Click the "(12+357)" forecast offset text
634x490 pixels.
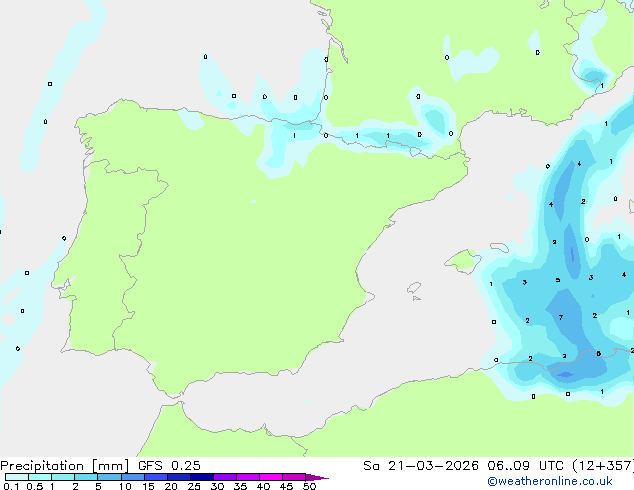[602, 466]
